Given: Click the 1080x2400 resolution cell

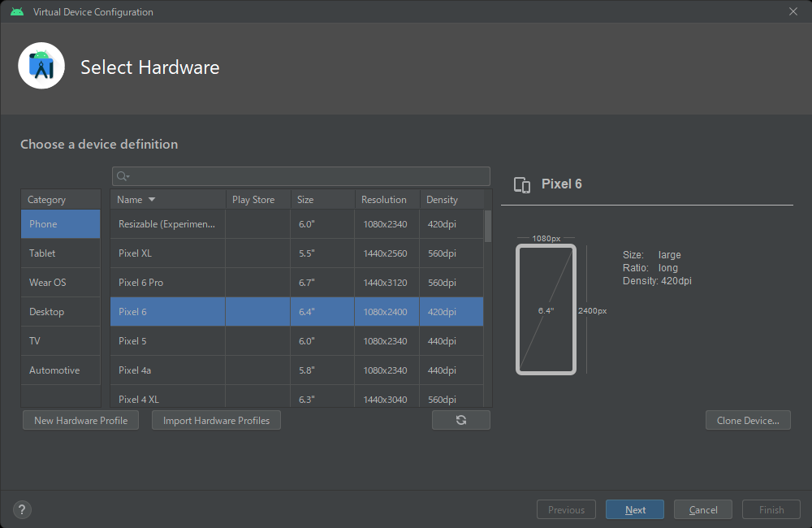Looking at the screenshot, I should tap(387, 311).
